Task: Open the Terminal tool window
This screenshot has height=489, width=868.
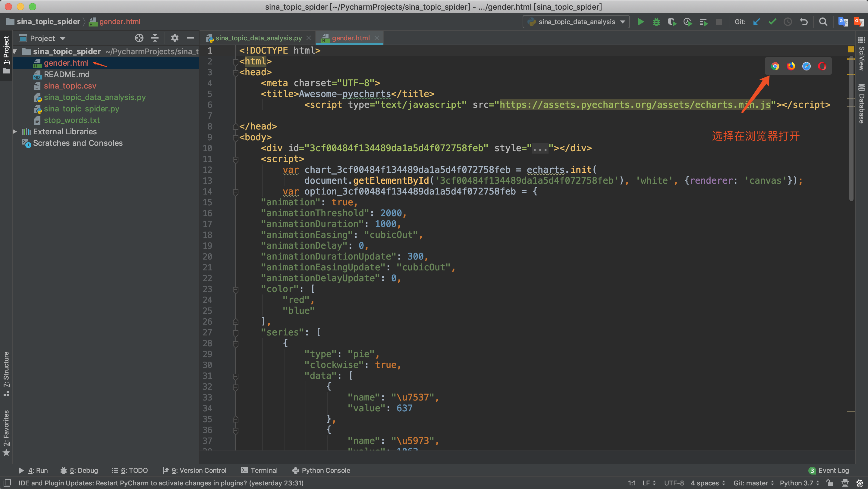Action: pyautogui.click(x=259, y=471)
